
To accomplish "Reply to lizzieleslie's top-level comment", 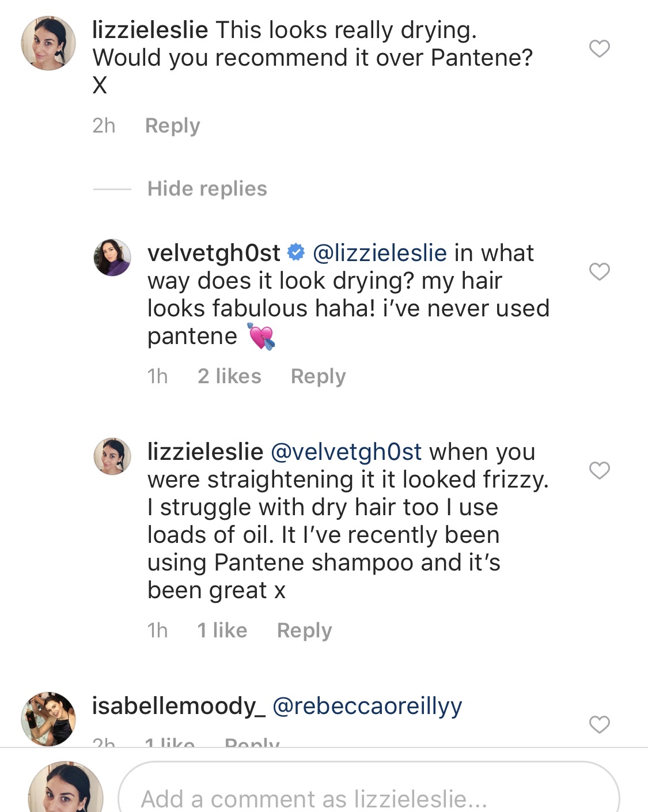I will (x=172, y=126).
